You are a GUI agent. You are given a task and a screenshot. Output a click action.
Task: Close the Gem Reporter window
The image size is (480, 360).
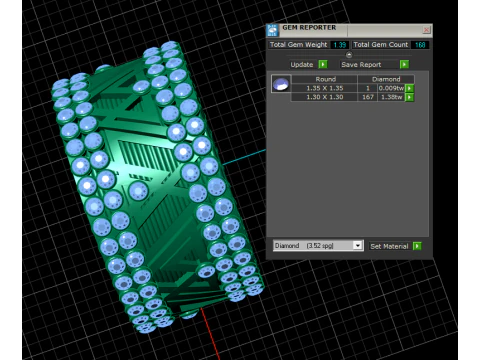point(426,30)
